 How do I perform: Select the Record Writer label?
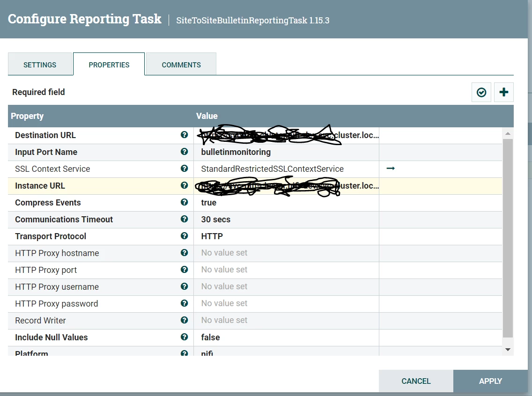[x=40, y=320]
